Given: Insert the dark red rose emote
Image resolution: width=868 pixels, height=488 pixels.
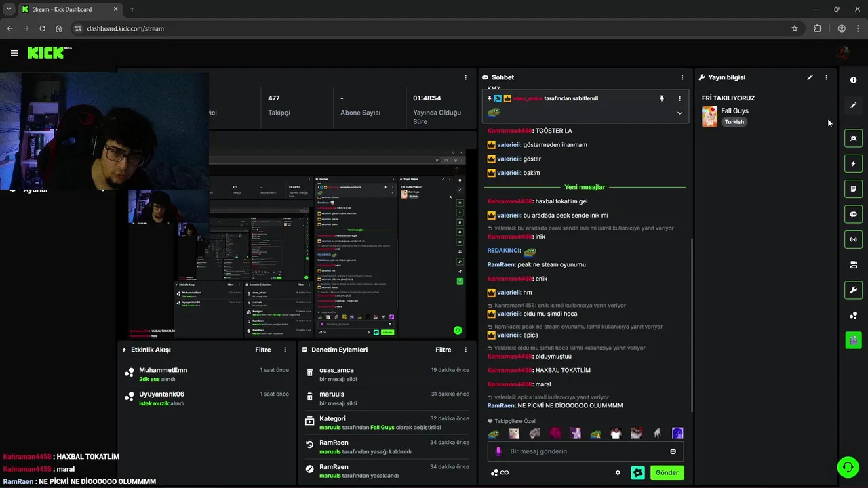Looking at the screenshot, I should point(555,433).
